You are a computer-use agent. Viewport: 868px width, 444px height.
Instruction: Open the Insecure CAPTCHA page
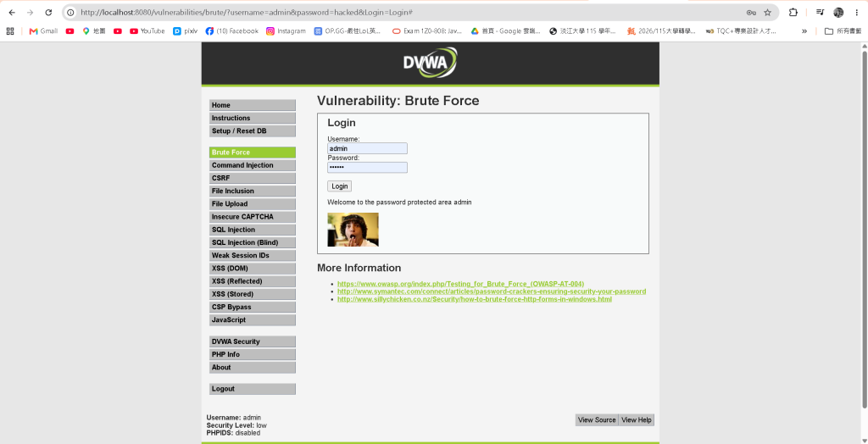tap(253, 217)
